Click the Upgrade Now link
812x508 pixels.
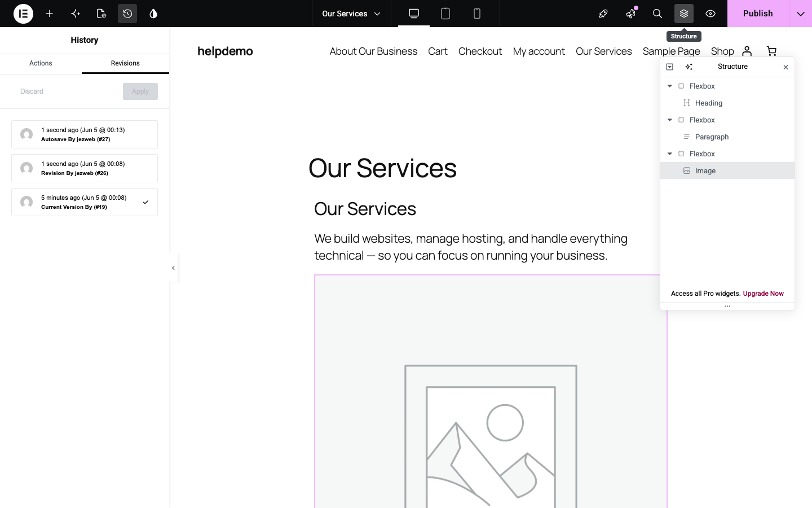point(763,294)
